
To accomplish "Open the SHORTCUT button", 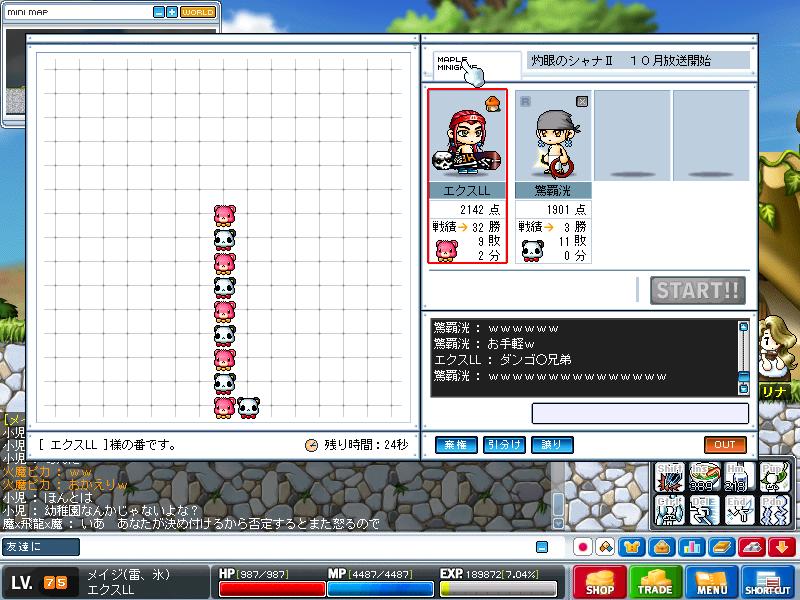I will pyautogui.click(x=768, y=582).
